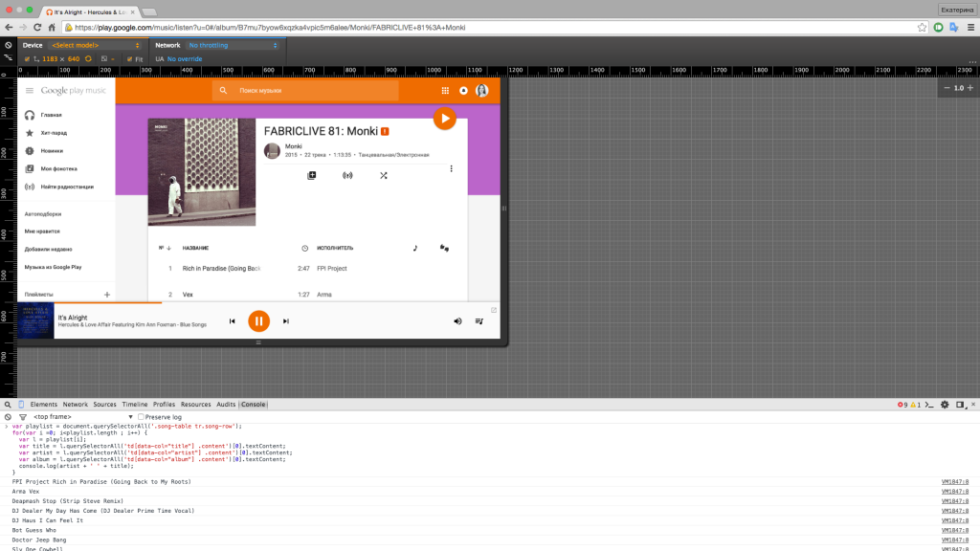Show the playback queue
Image resolution: width=980 pixels, height=551 pixels.
[479, 321]
